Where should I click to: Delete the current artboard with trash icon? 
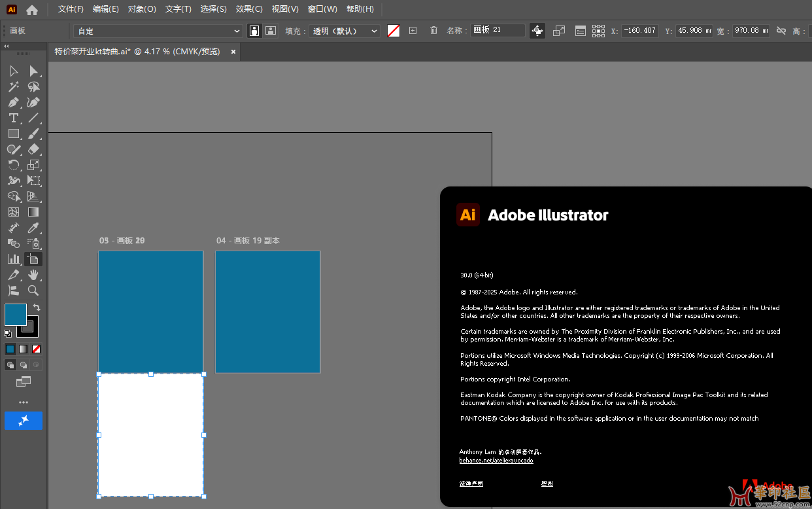(x=433, y=30)
